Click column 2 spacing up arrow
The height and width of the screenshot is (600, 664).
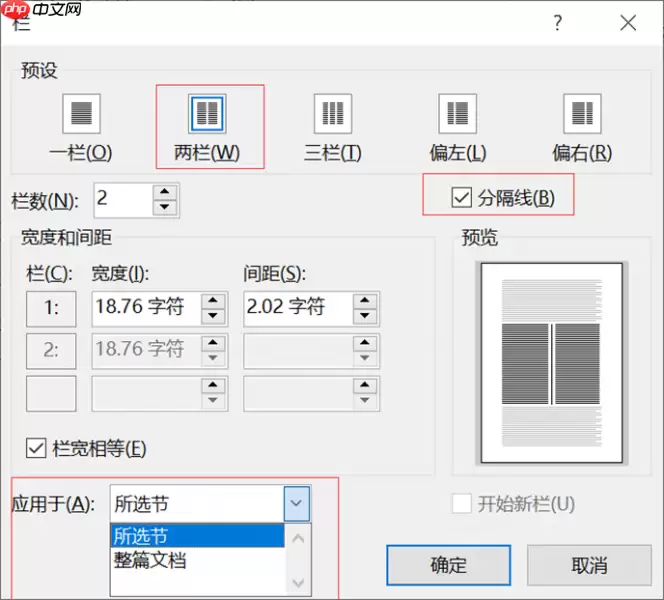(365, 343)
